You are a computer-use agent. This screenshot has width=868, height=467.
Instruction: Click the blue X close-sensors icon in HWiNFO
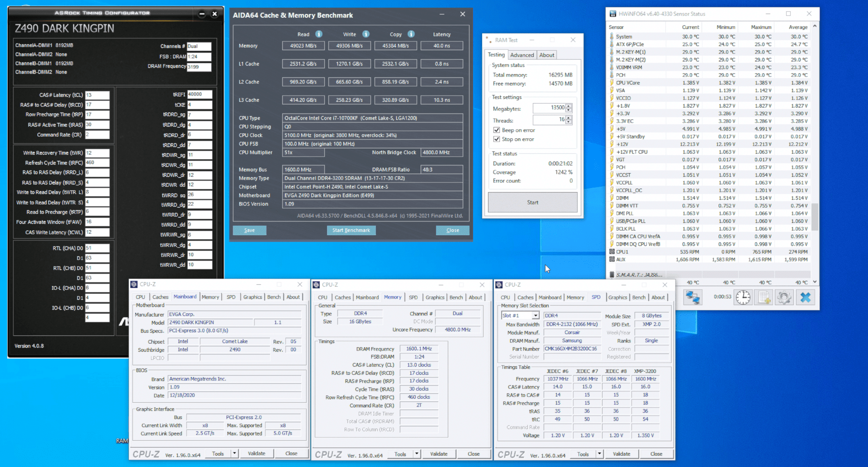[806, 297]
